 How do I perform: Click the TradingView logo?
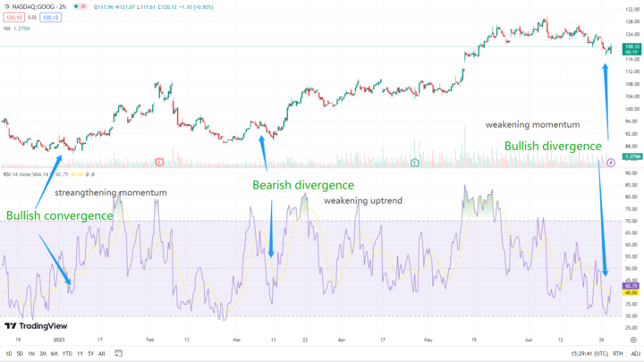tap(36, 326)
